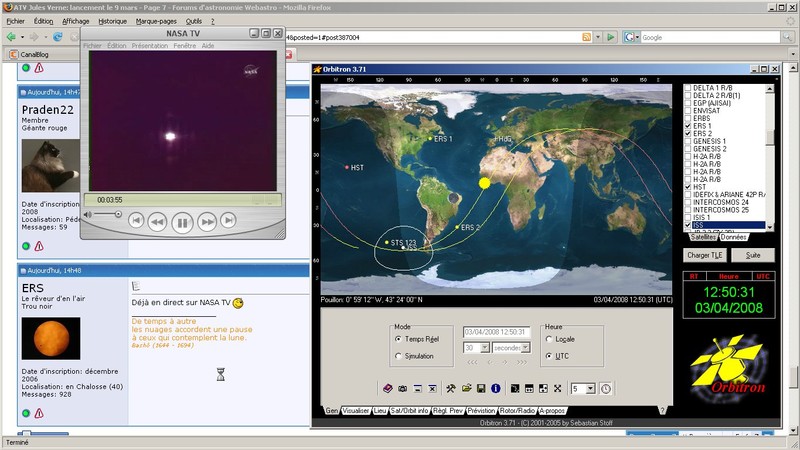This screenshot has width=800, height=450.
Task: Click the Suite button
Action: click(753, 255)
